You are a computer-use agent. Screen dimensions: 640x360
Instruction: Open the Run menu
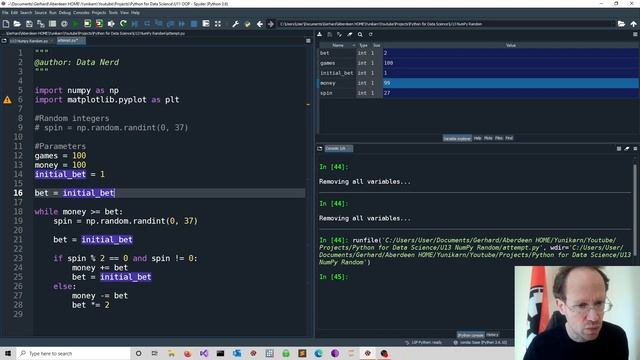tap(53, 13)
